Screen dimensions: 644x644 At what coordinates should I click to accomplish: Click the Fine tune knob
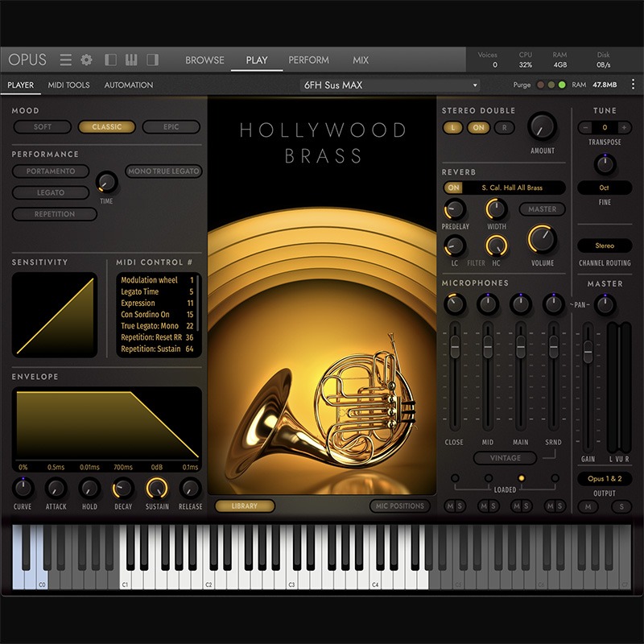[605, 164]
